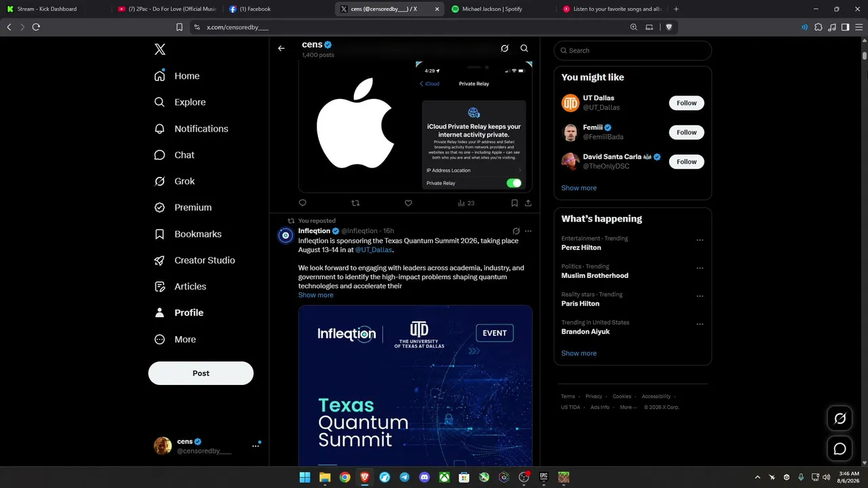Open the Infleqtion avatar

coord(285,235)
